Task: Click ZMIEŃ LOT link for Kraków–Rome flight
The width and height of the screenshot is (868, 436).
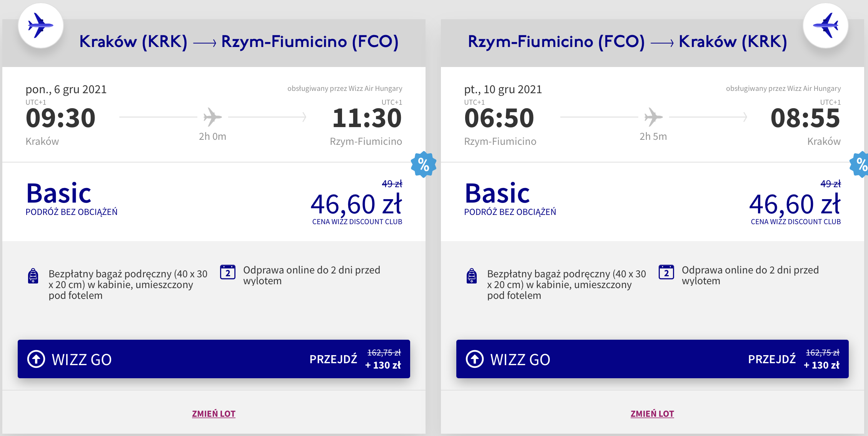Action: [x=214, y=414]
